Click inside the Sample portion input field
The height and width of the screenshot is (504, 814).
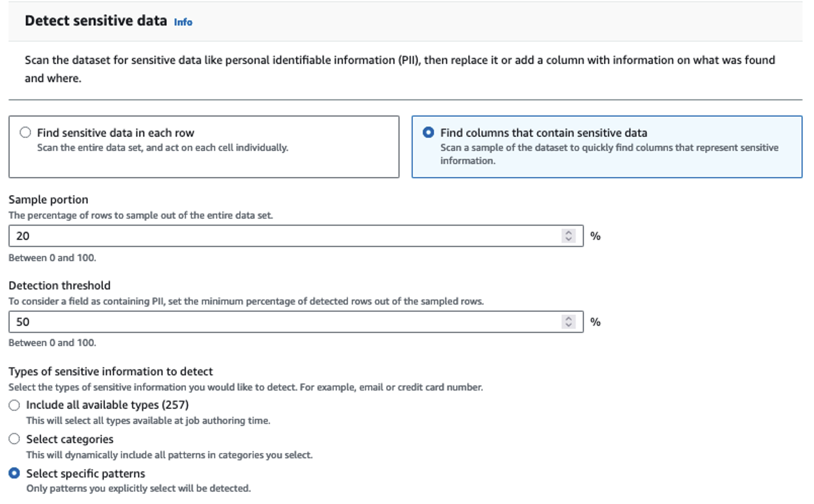coord(156,236)
